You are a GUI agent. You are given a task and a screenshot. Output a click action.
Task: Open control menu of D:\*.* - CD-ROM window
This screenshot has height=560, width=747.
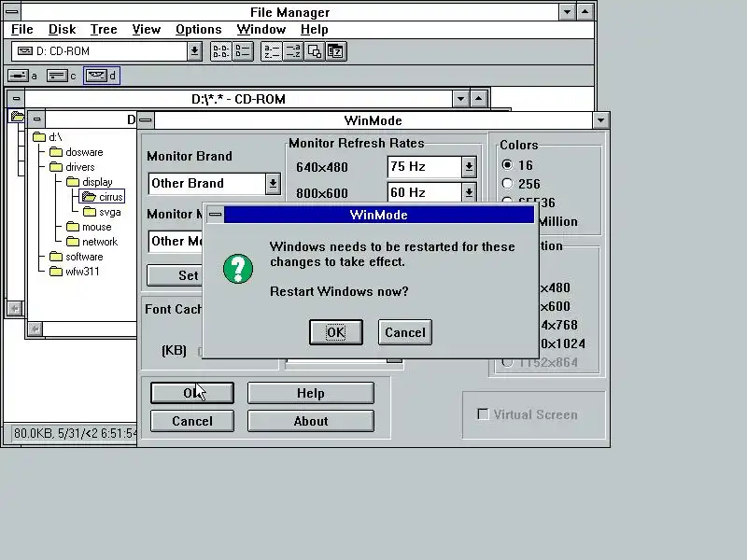point(16,99)
